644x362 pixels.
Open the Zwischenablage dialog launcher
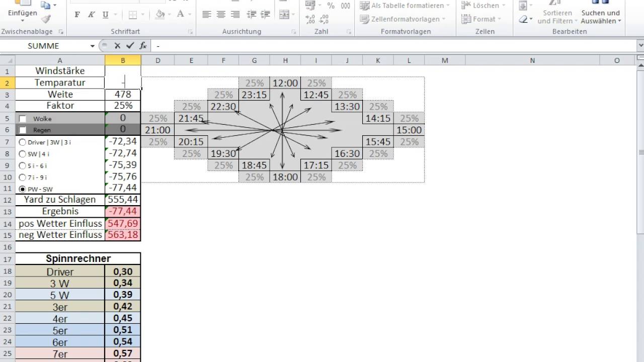coord(61,32)
